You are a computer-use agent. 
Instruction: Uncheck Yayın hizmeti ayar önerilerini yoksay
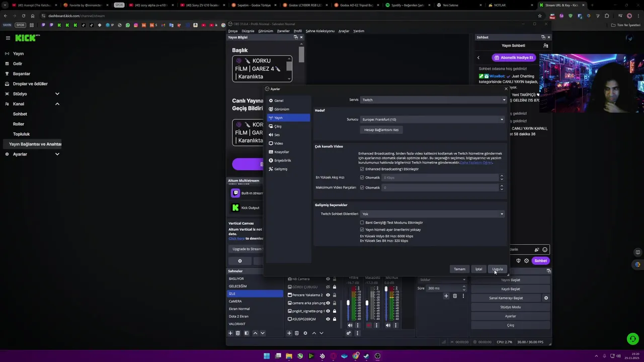pos(362,230)
